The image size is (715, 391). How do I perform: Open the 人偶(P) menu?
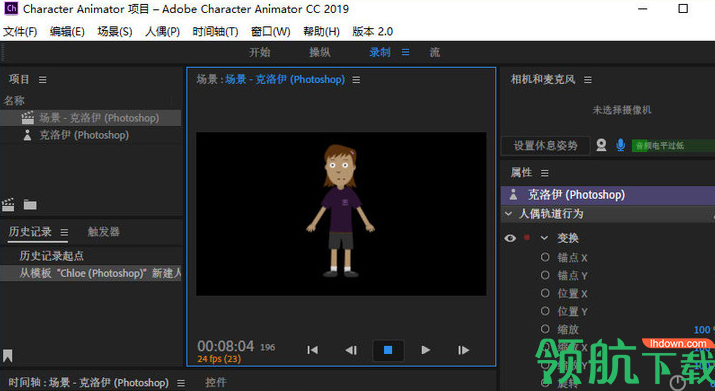pos(162,31)
